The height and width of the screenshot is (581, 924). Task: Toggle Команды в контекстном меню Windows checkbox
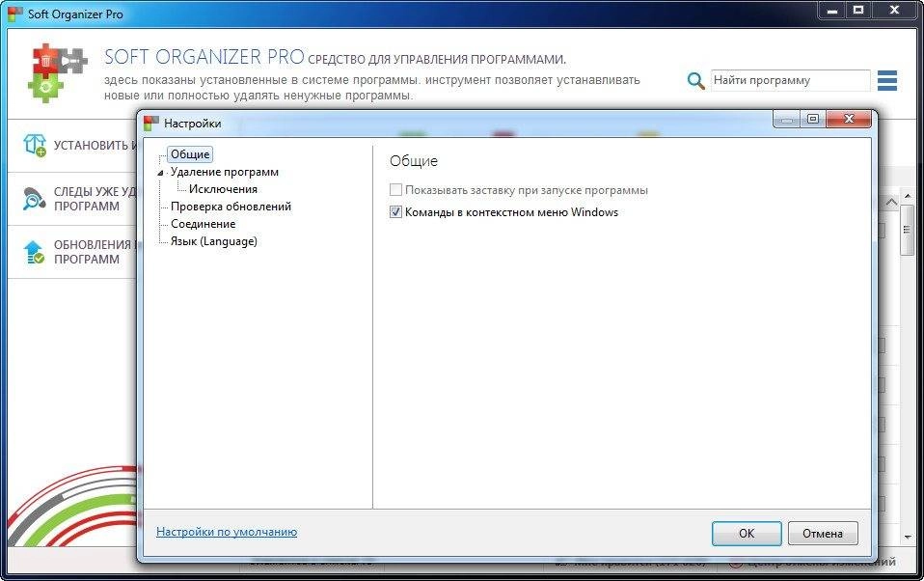coord(396,211)
